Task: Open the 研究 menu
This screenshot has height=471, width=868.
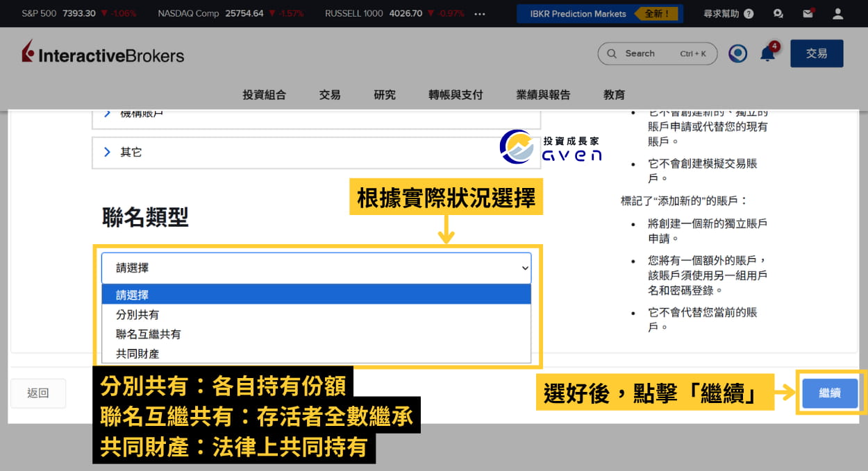Action: coord(385,95)
